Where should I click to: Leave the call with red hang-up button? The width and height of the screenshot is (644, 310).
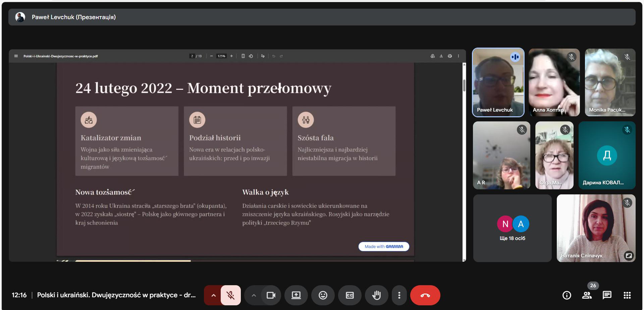click(x=425, y=295)
